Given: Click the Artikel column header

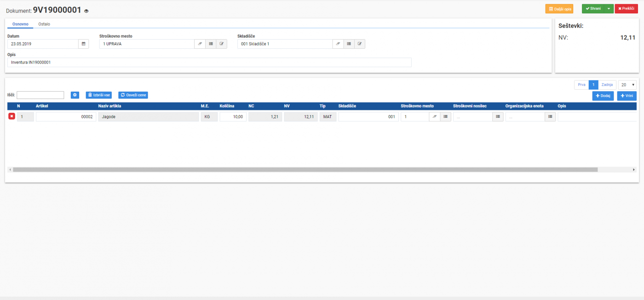Looking at the screenshot, I should (x=42, y=106).
